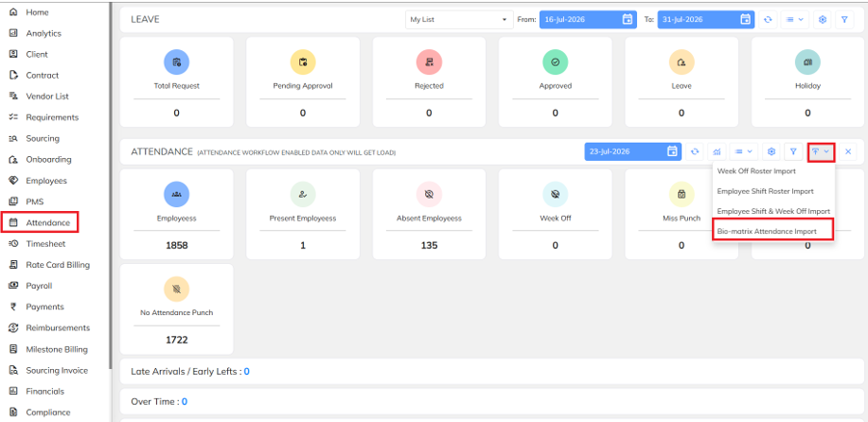The height and width of the screenshot is (422, 868).
Task: Click the Attendance filter funnel icon
Action: click(x=792, y=151)
